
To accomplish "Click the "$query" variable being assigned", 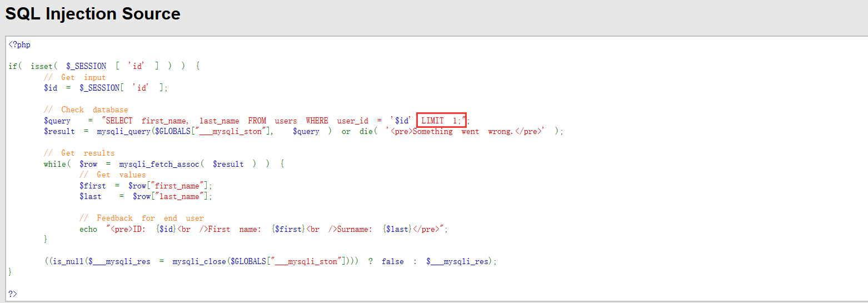I will tap(57, 121).
